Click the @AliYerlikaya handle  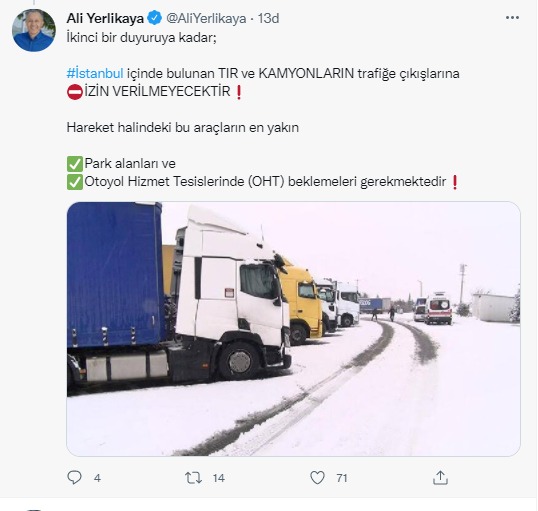point(206,18)
